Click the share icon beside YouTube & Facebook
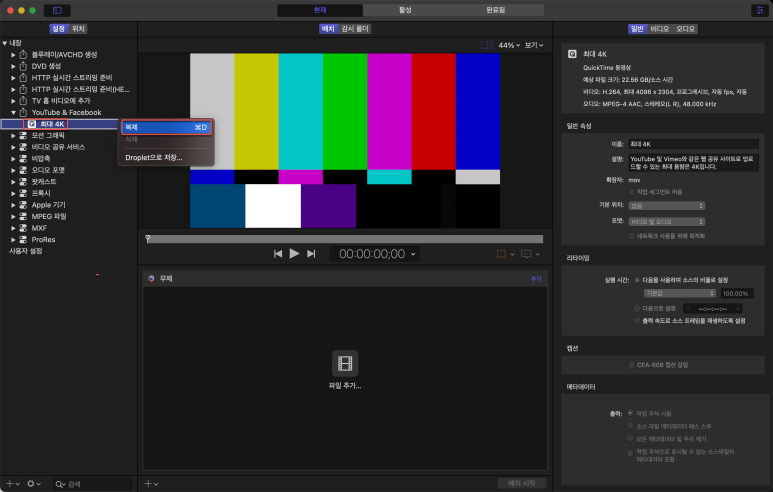Image resolution: width=773 pixels, height=492 pixels. coord(23,112)
